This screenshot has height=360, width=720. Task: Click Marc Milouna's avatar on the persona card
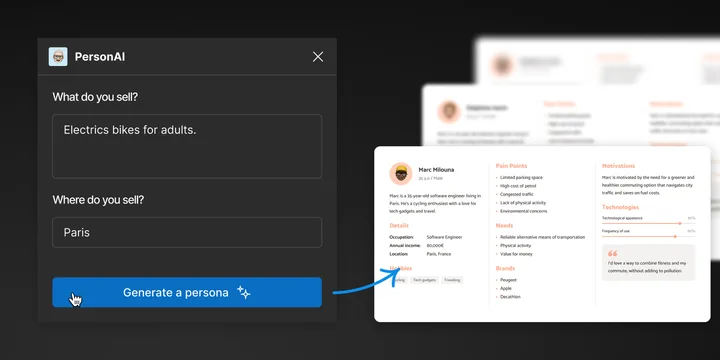click(x=401, y=174)
